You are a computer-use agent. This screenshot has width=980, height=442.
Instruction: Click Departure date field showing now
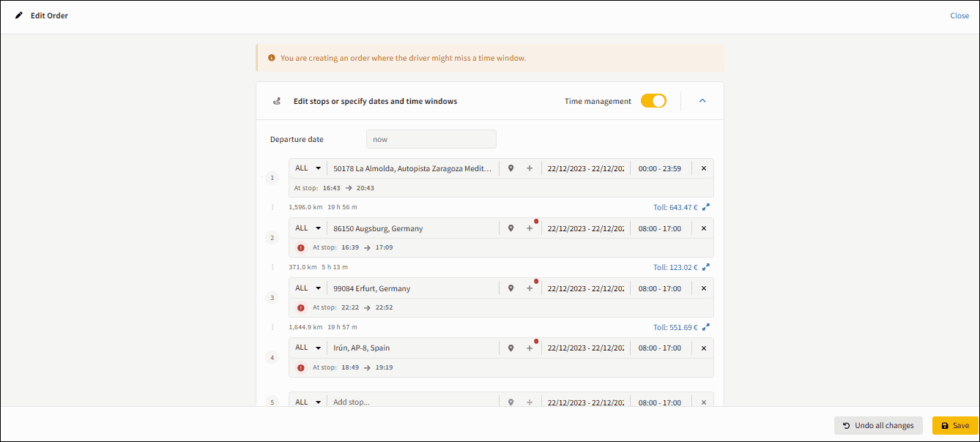tap(431, 139)
